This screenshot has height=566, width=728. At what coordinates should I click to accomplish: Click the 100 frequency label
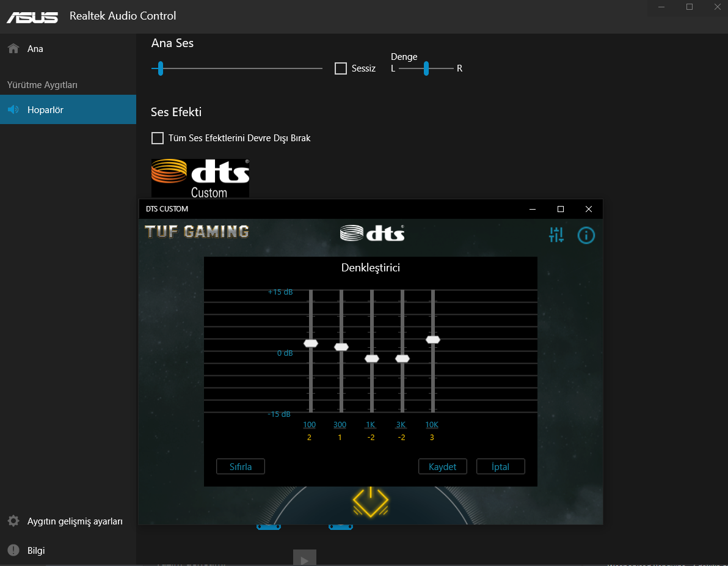[309, 425]
